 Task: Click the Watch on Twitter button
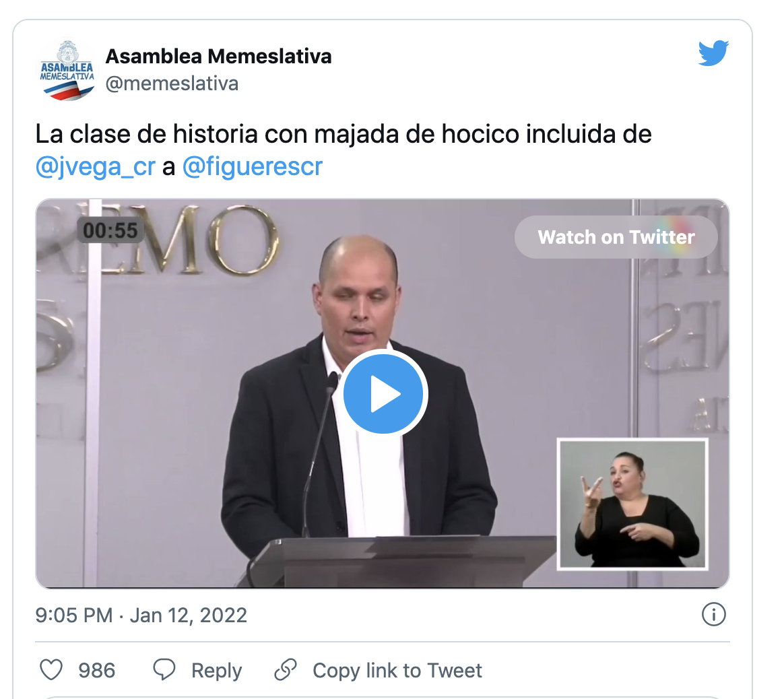pos(616,237)
